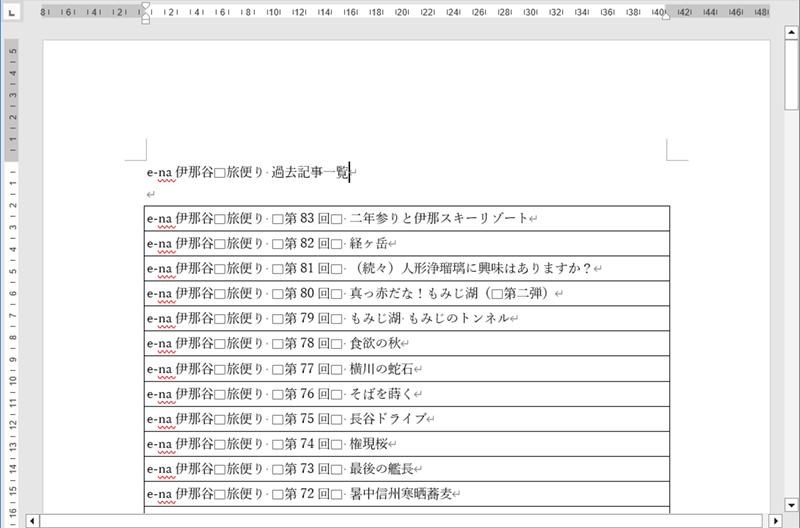This screenshot has width=800, height=528.
Task: Click the vertical ruler on the left
Action: 10,300
